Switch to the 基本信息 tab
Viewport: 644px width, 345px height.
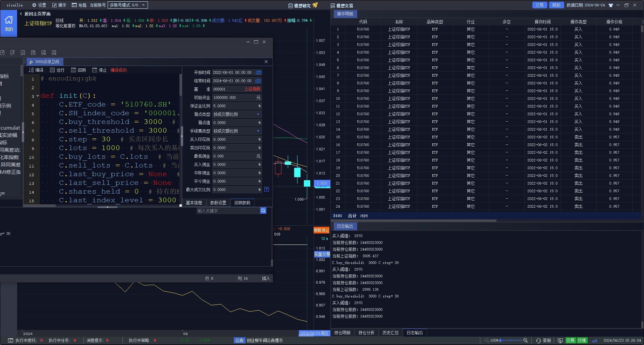194,203
